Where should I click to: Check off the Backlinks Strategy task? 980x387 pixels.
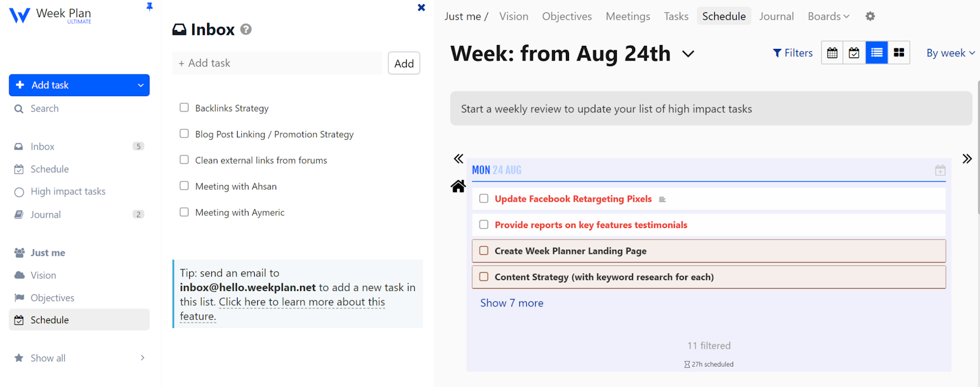(184, 108)
